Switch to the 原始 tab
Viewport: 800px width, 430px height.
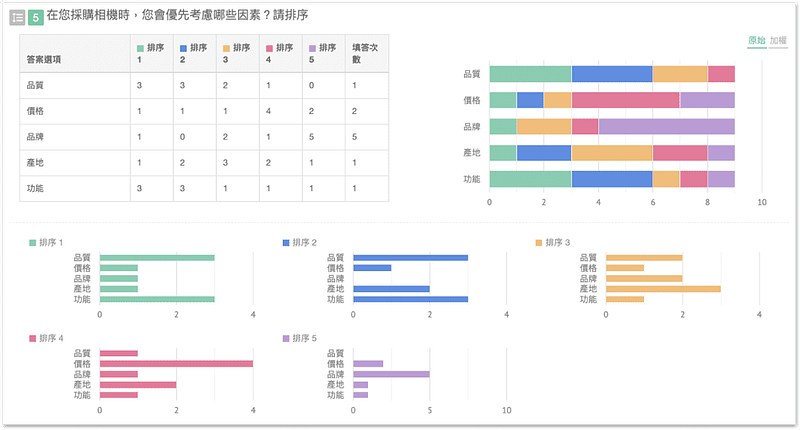tap(757, 41)
